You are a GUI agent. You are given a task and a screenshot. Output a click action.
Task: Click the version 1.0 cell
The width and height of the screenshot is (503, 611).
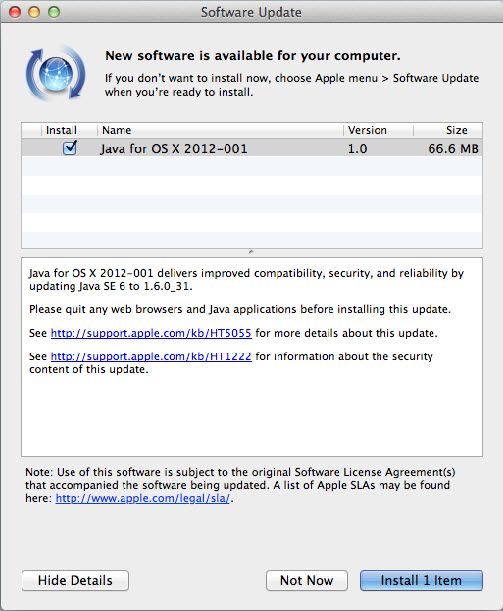point(358,148)
